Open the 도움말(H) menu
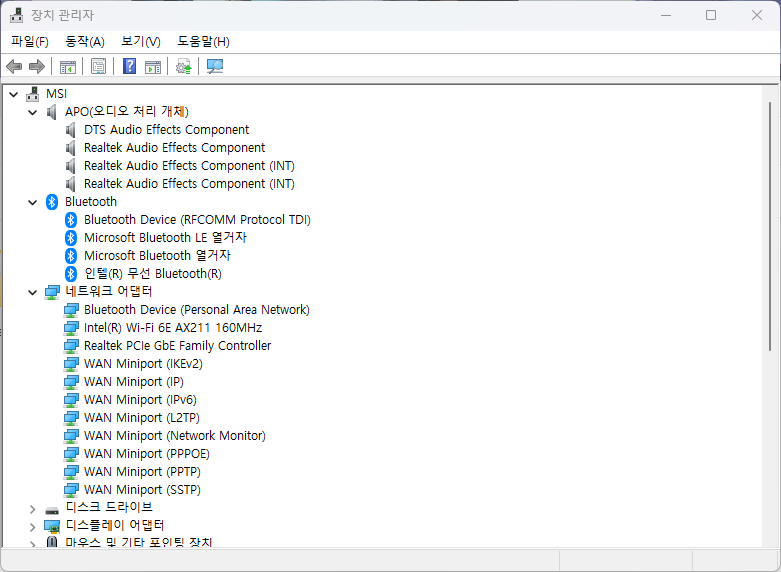The width and height of the screenshot is (781, 572). tap(203, 41)
